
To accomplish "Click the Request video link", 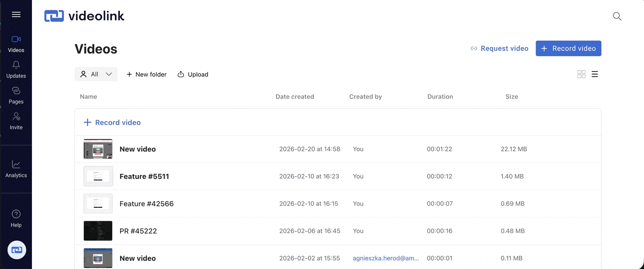I will (499, 48).
